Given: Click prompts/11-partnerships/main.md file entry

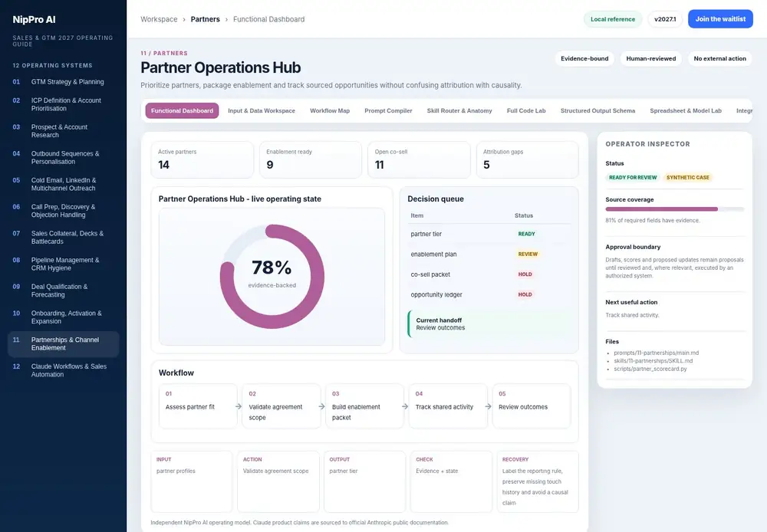Looking at the screenshot, I should tap(656, 353).
